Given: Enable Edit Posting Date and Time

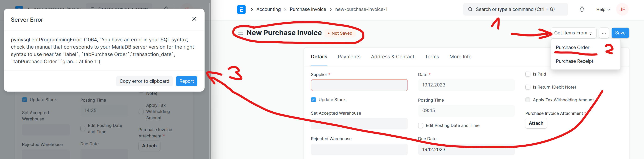Looking at the screenshot, I should pyautogui.click(x=421, y=125).
